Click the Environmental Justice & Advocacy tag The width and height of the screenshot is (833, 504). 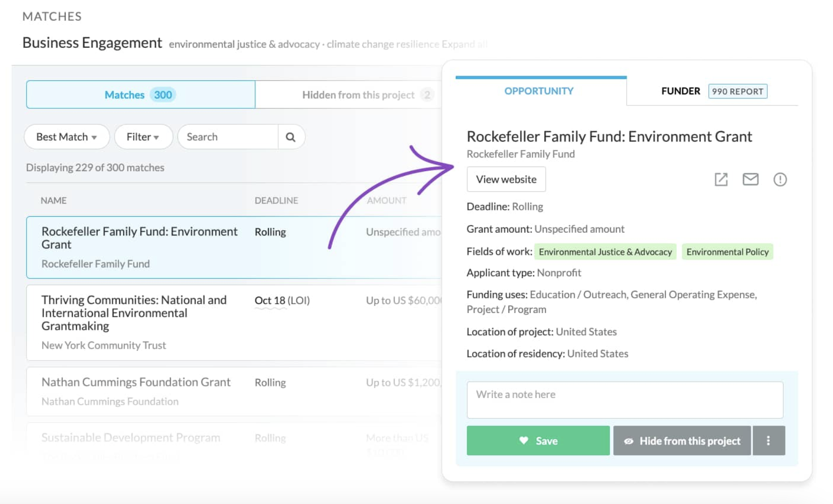(605, 252)
